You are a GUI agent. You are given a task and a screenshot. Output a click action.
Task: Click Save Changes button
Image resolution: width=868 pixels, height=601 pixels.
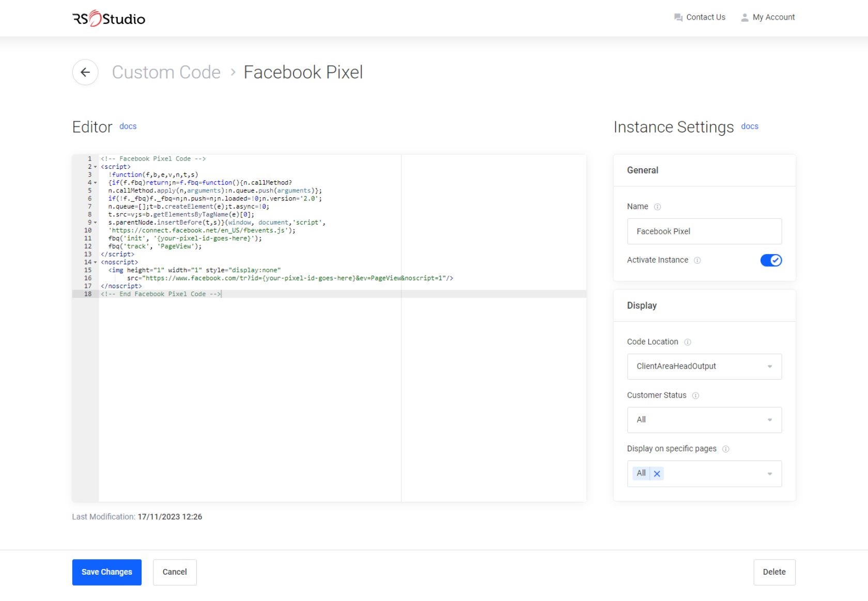(106, 572)
